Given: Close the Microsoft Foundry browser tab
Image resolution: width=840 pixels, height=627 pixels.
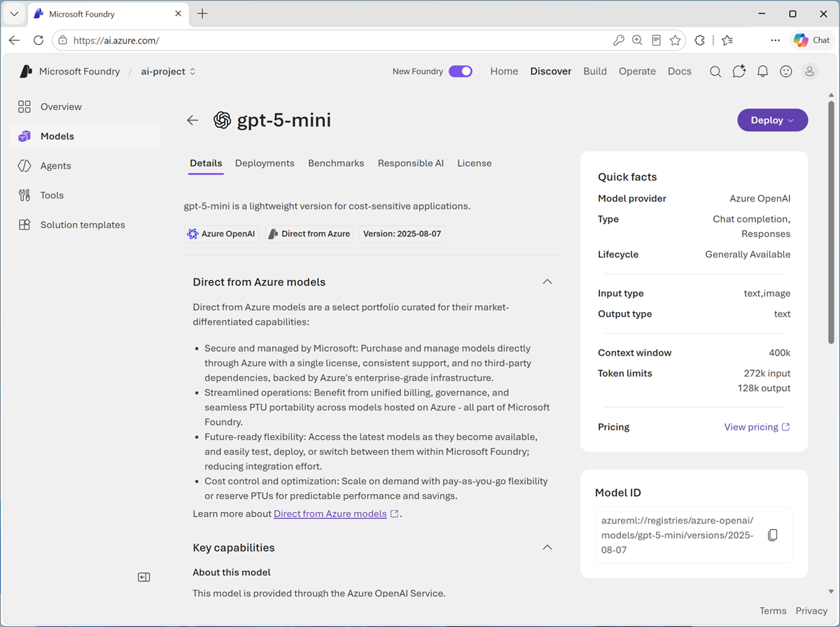Looking at the screenshot, I should (178, 14).
